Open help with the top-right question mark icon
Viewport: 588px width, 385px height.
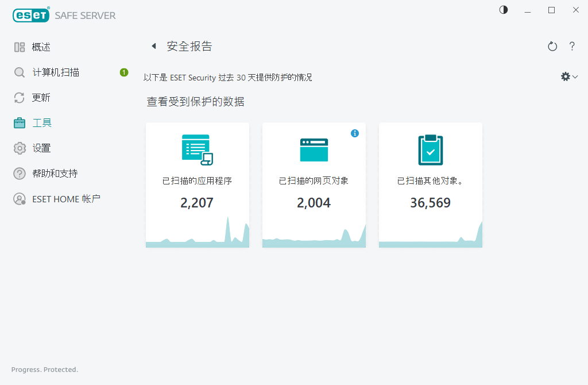point(572,46)
